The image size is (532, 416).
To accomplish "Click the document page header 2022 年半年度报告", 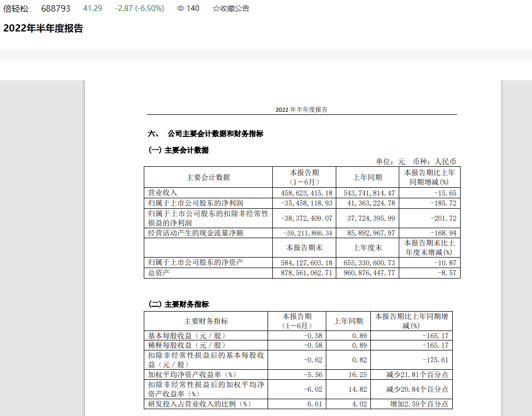I will click(x=302, y=110).
